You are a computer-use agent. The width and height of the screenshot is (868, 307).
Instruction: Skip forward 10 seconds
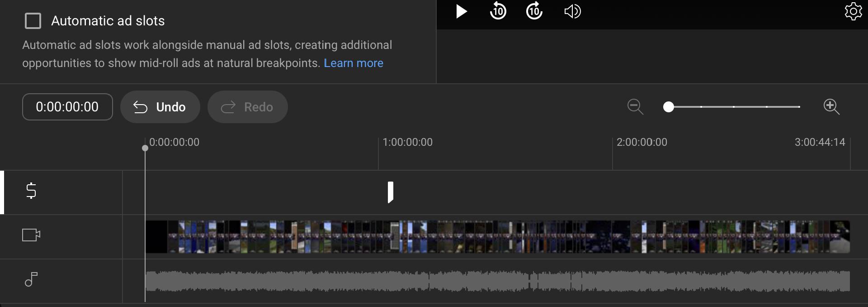(534, 11)
